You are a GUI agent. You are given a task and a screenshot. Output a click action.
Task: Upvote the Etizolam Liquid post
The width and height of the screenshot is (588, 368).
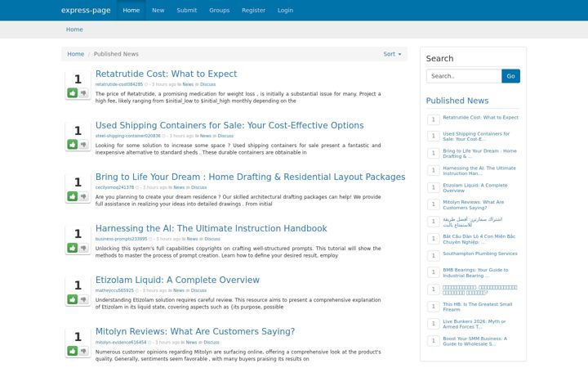click(73, 299)
